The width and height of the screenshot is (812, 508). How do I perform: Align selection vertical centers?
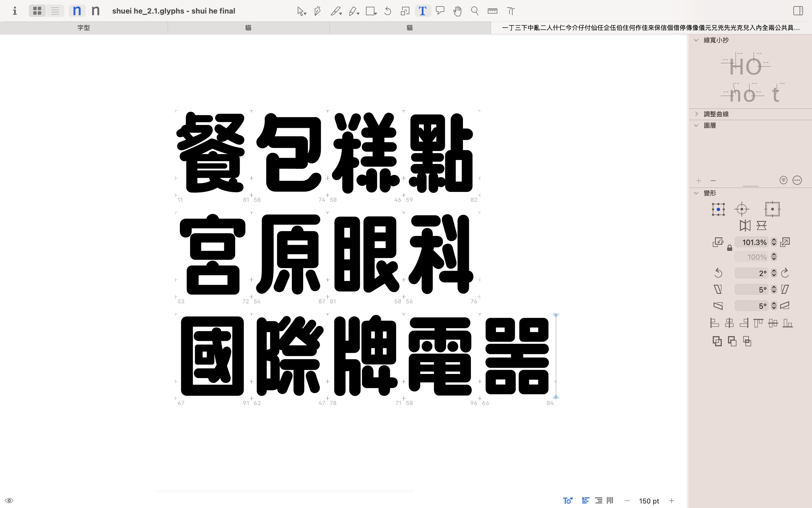[773, 323]
